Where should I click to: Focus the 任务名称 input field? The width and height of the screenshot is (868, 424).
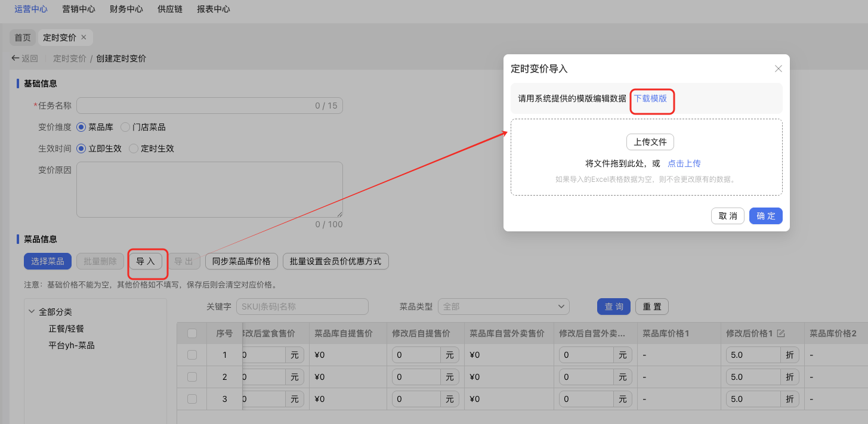click(209, 106)
